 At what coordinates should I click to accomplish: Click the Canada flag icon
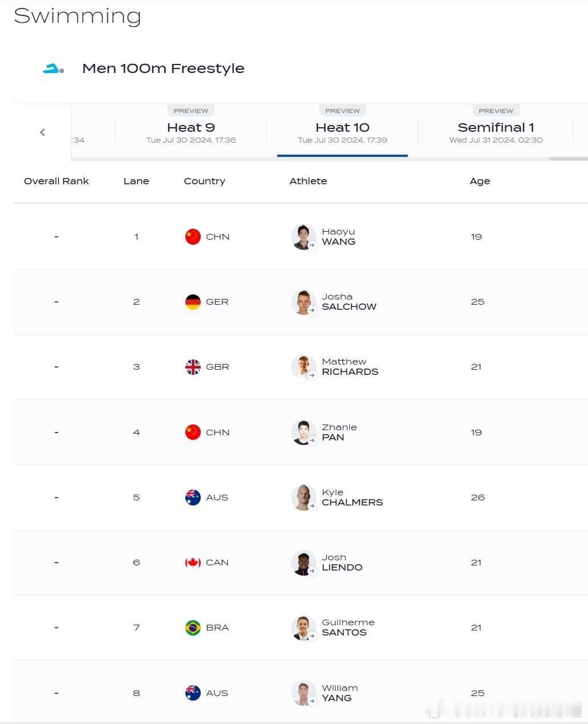193,563
